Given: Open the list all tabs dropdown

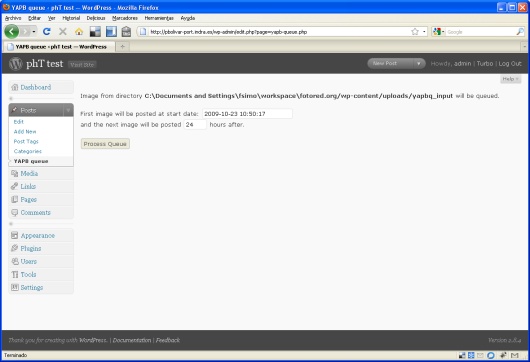Looking at the screenshot, I should pyautogui.click(x=525, y=46).
